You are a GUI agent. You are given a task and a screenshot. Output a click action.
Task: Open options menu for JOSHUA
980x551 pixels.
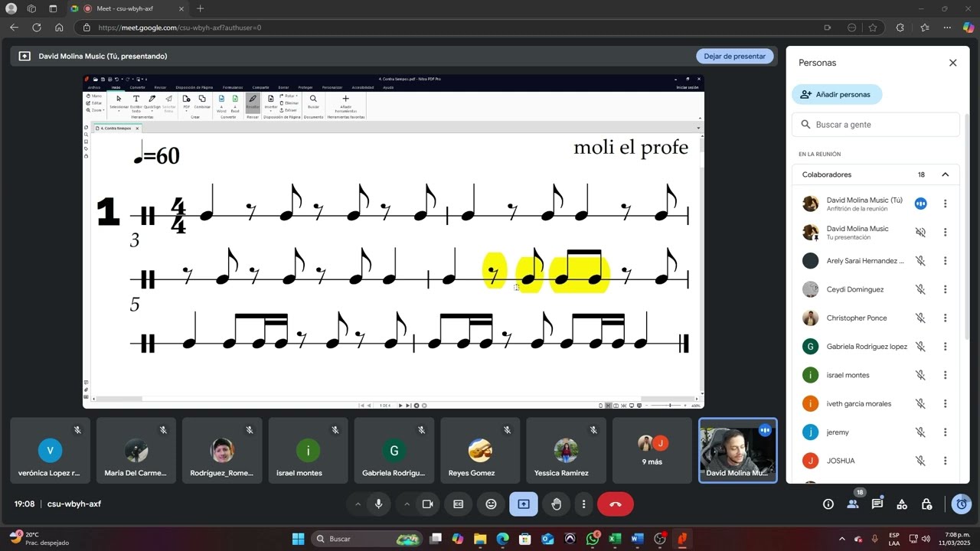[x=946, y=461]
